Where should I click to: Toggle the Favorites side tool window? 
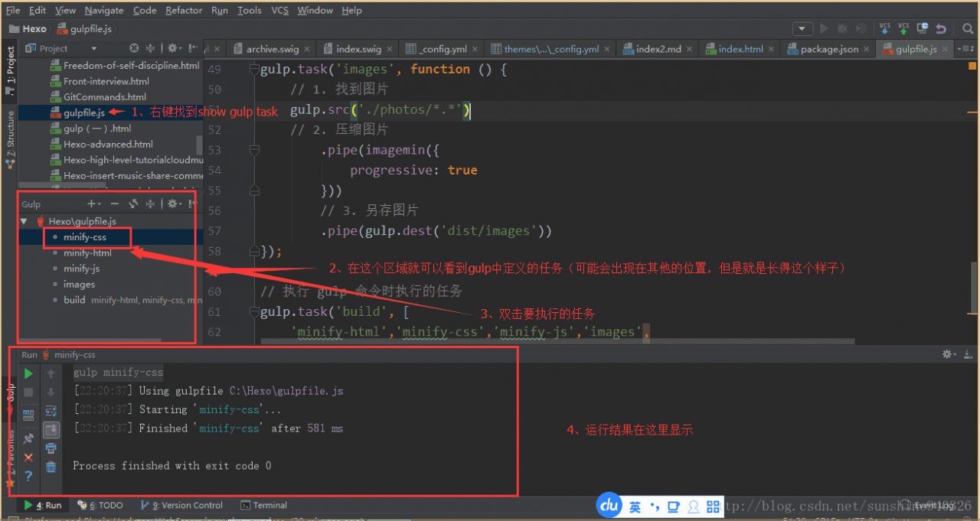10,458
